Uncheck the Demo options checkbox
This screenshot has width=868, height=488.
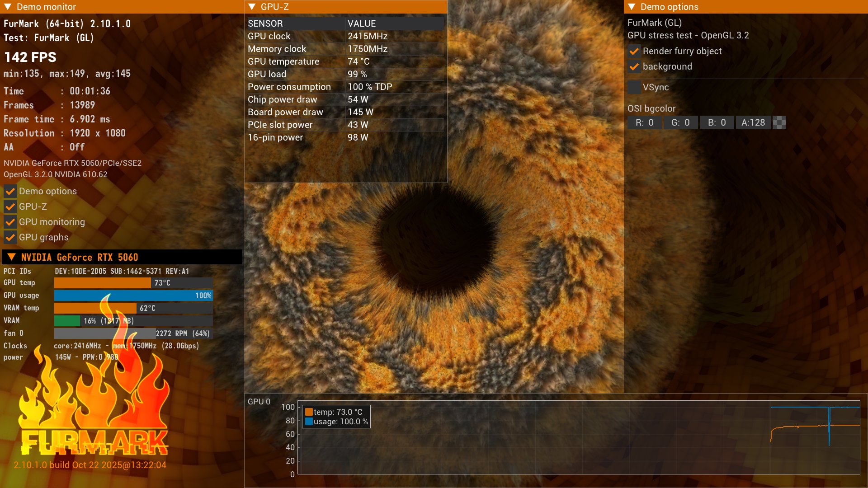point(10,191)
